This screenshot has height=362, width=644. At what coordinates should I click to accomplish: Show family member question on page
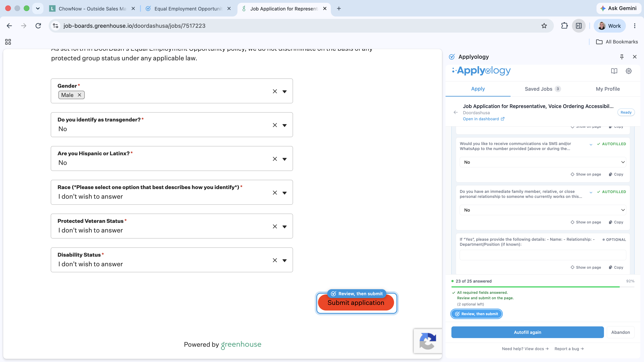click(586, 222)
